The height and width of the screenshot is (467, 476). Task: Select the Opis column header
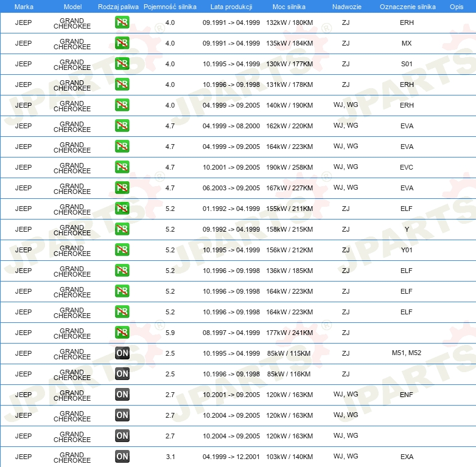coord(456,6)
